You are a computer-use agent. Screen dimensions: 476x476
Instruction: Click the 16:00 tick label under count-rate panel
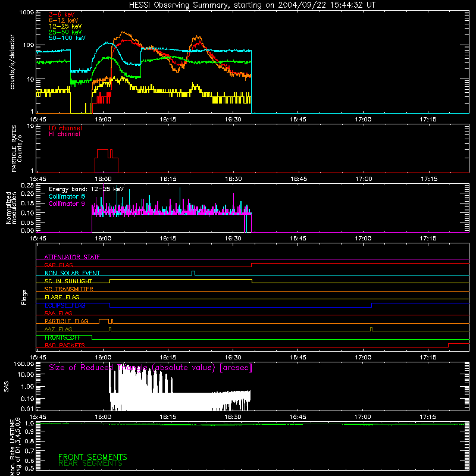103,120
